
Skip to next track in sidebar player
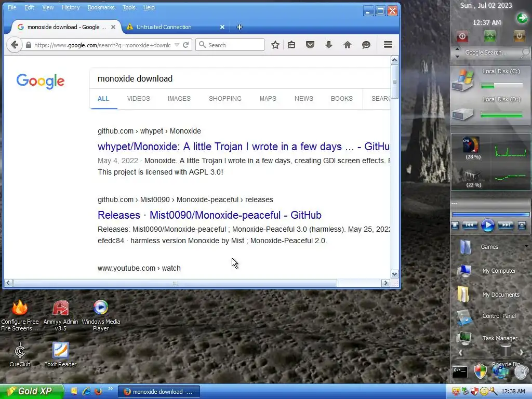(x=506, y=225)
